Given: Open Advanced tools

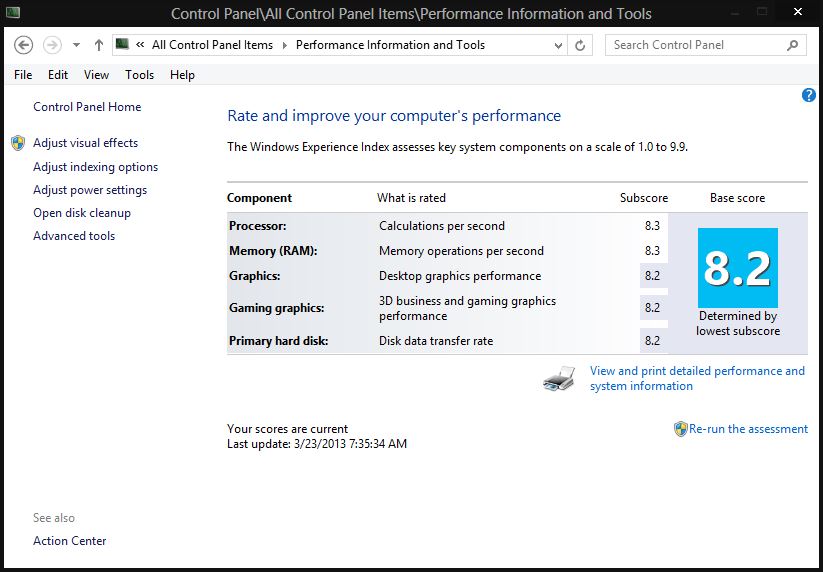Looking at the screenshot, I should [74, 236].
